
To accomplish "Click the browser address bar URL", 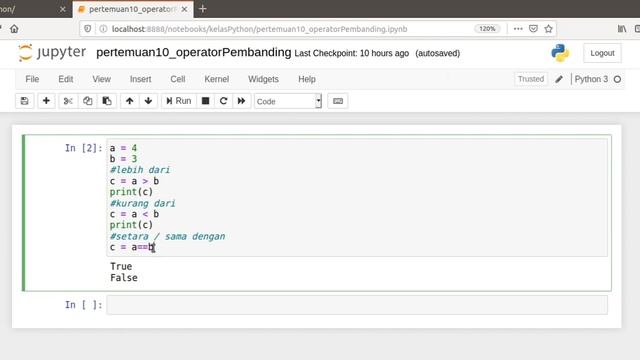I will 260,29.
